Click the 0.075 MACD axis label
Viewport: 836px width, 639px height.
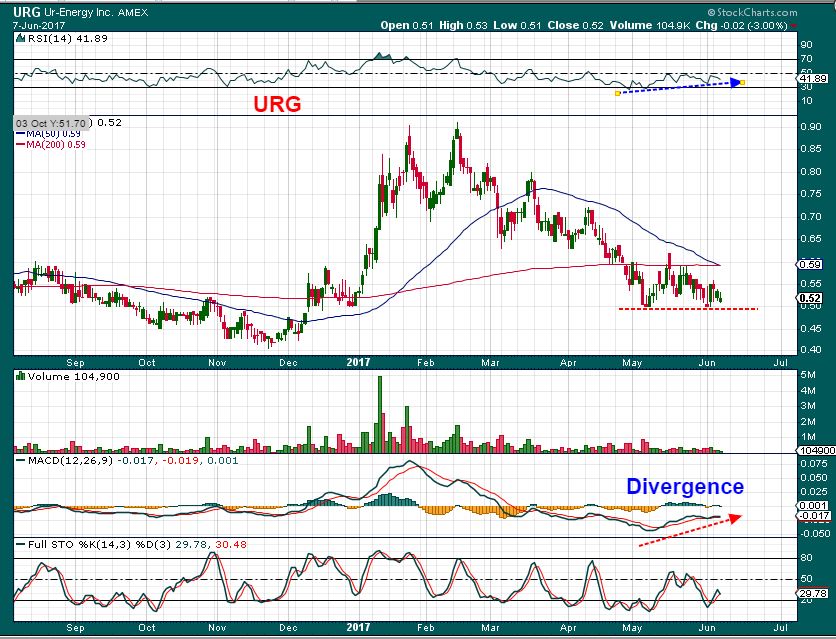[815, 464]
